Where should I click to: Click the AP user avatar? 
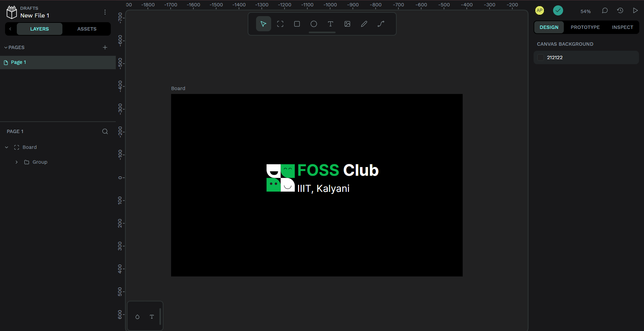coord(540,10)
